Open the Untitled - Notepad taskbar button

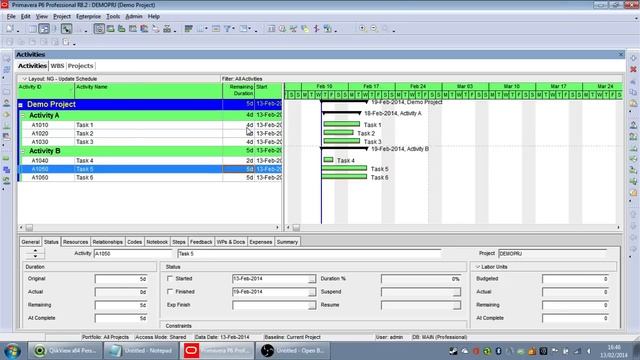(x=141, y=351)
